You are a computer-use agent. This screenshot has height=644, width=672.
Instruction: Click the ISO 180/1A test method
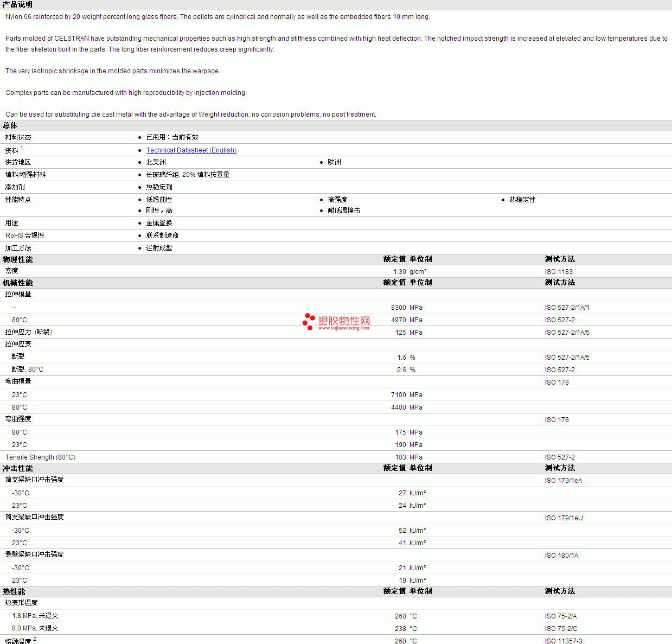[x=562, y=556]
